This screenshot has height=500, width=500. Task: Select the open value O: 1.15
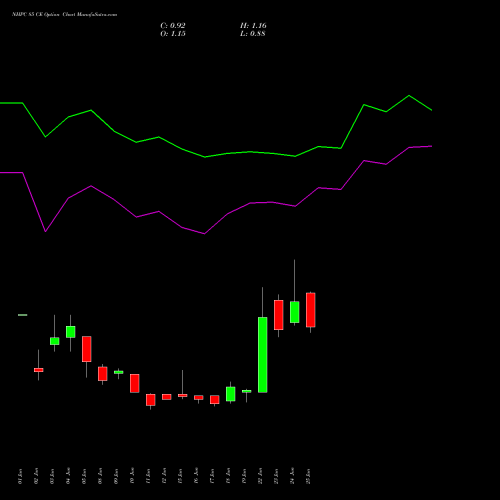[173, 34]
